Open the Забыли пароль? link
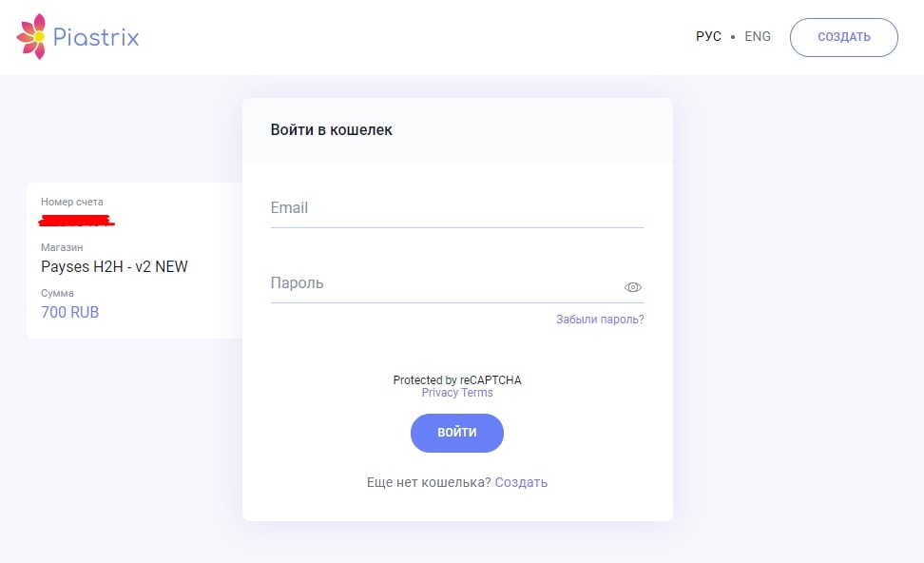 (600, 320)
